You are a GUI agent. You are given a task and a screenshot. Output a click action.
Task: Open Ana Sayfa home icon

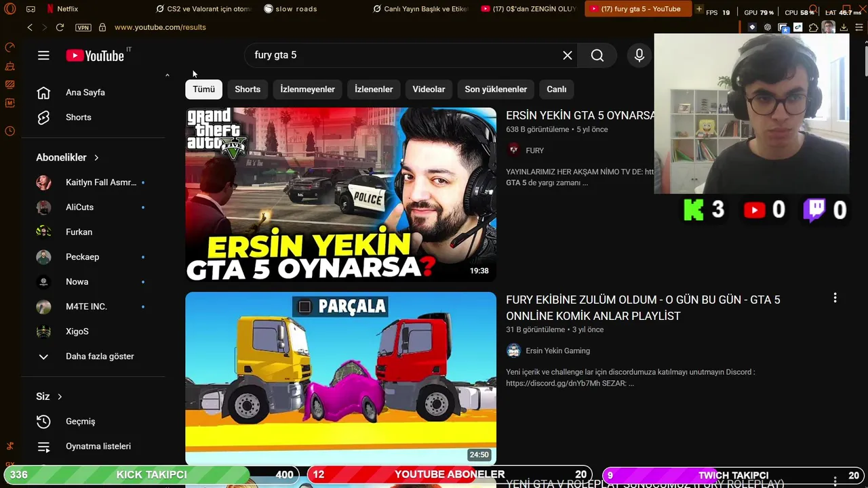[x=43, y=93]
